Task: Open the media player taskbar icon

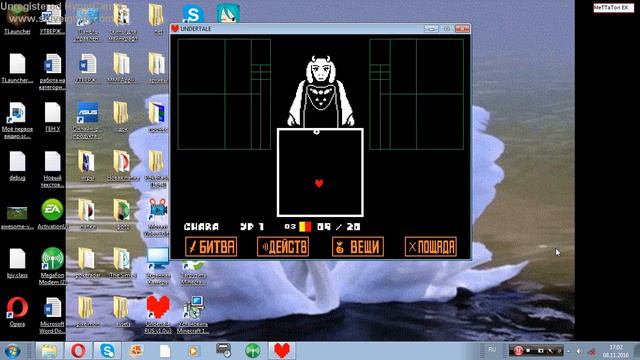Action: 193,351
